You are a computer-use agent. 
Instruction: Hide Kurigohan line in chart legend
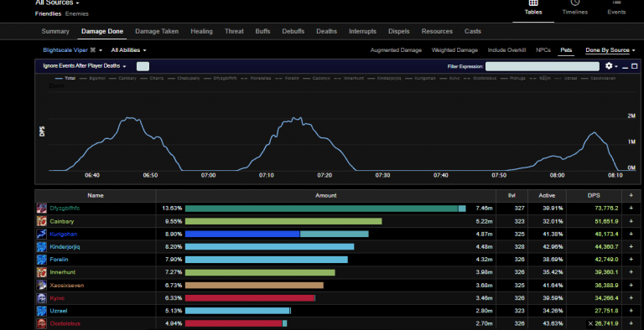(x=421, y=78)
